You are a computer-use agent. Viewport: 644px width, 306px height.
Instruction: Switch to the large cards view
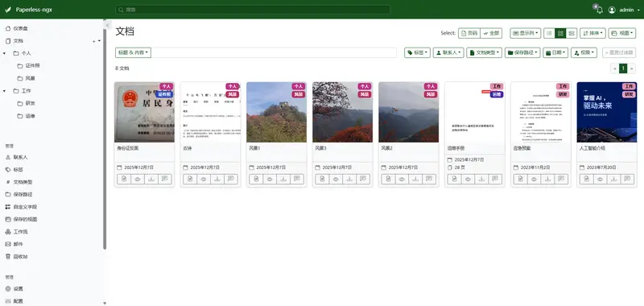point(572,33)
